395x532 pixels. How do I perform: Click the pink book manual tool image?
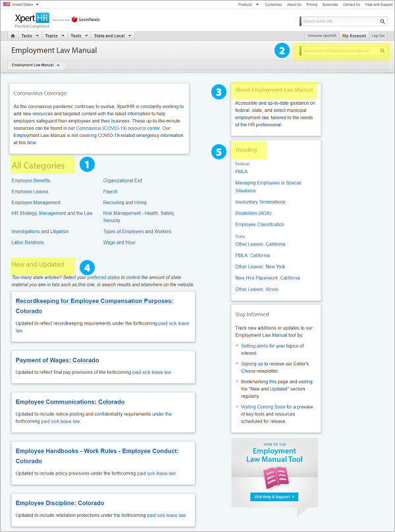[275, 478]
